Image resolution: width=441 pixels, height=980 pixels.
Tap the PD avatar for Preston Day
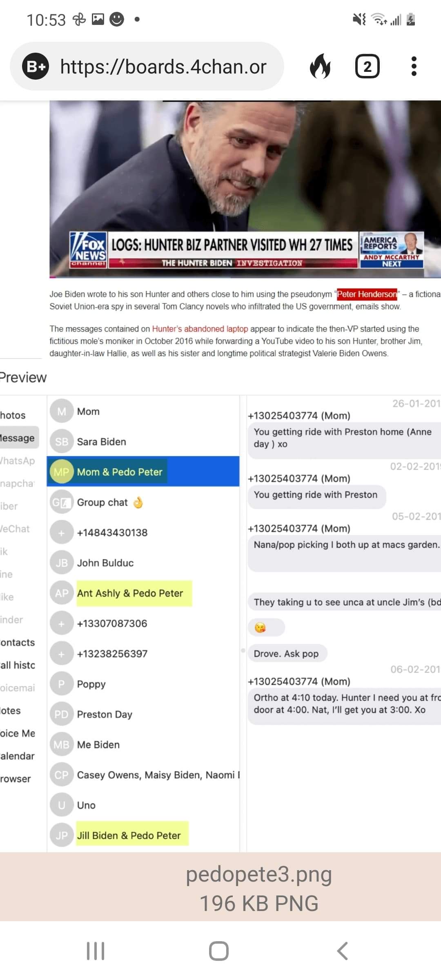(62, 714)
